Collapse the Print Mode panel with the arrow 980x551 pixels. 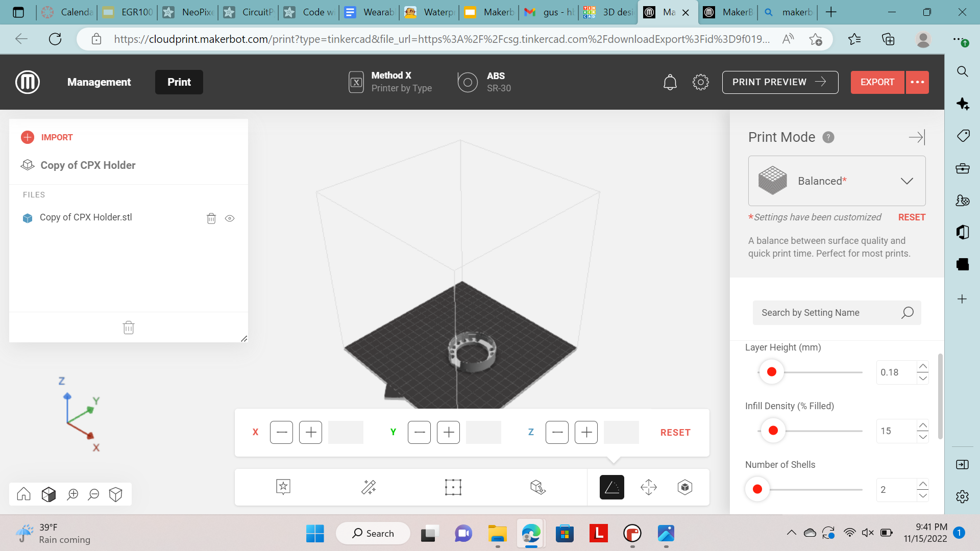[916, 137]
